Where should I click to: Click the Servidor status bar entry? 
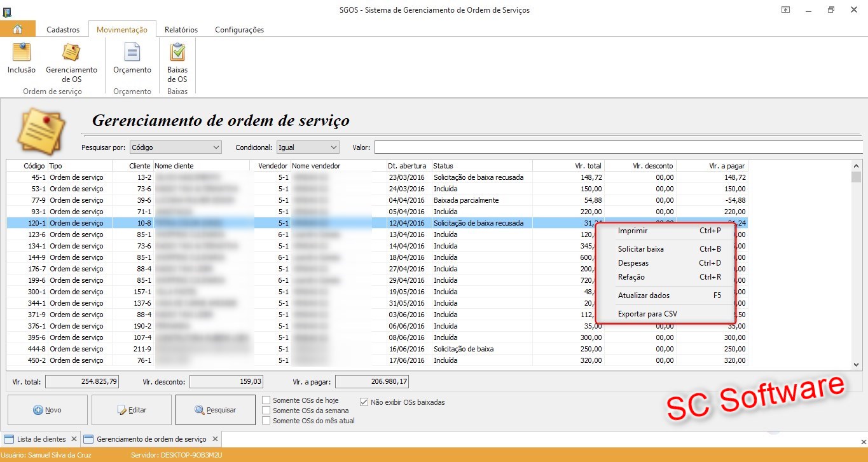coord(176,455)
